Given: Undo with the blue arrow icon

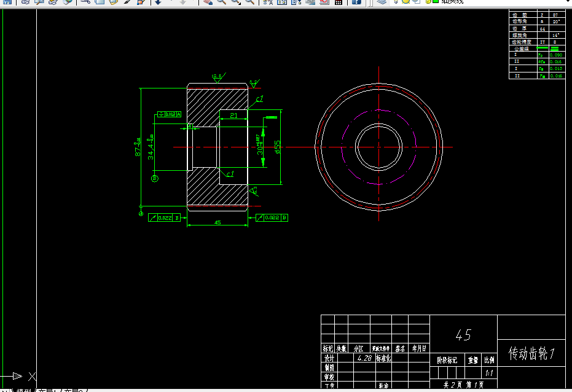Looking at the screenshot, I should (x=159, y=2).
